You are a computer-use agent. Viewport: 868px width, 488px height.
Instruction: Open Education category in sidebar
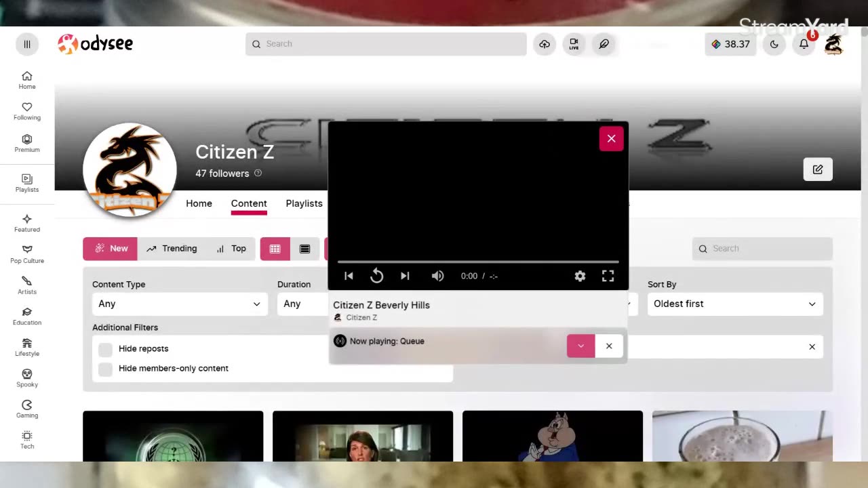point(27,317)
